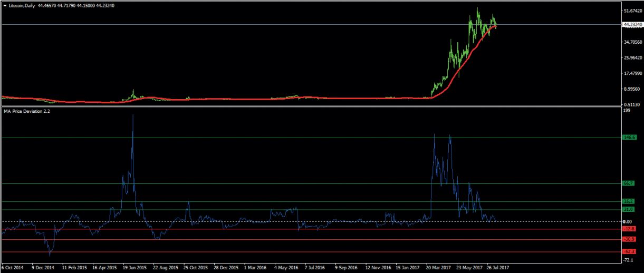Click the green 146.6 level tag

[628, 138]
